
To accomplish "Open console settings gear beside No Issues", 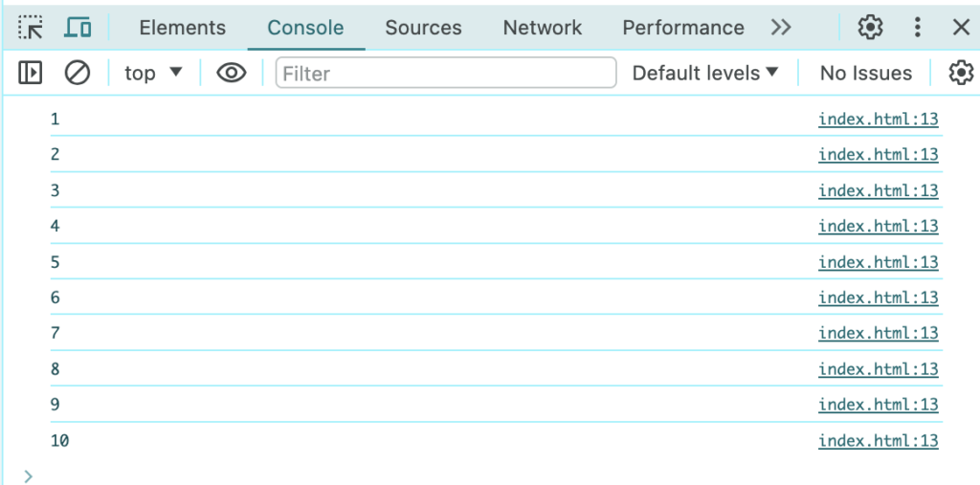I will click(x=961, y=73).
